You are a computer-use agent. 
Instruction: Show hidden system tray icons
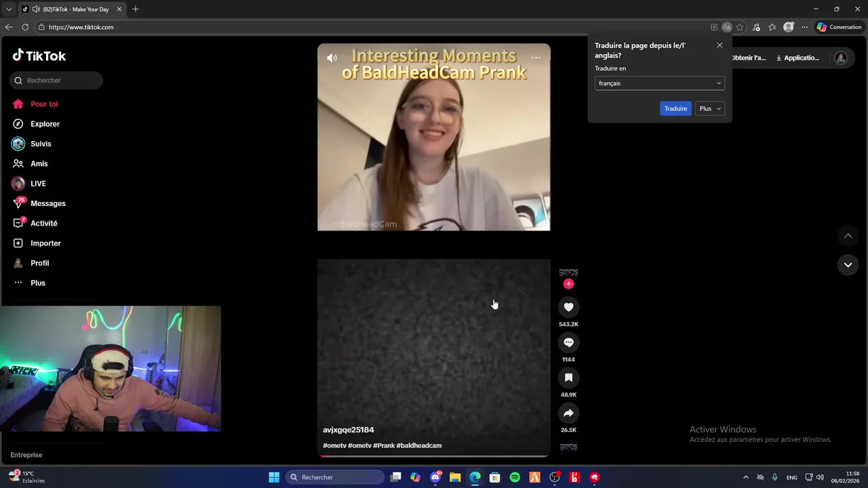[x=745, y=477]
